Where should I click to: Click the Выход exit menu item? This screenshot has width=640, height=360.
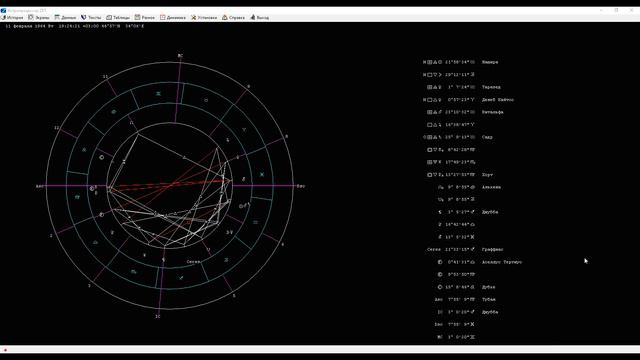tap(260, 18)
